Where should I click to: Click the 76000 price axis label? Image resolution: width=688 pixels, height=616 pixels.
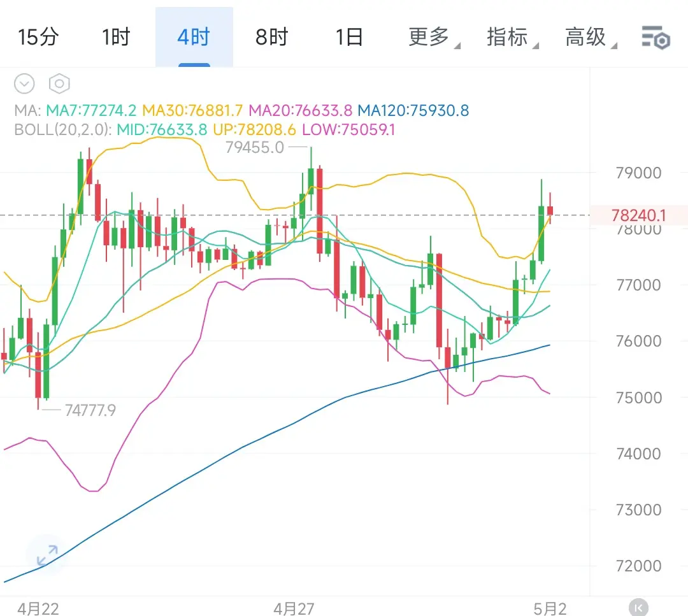638,341
